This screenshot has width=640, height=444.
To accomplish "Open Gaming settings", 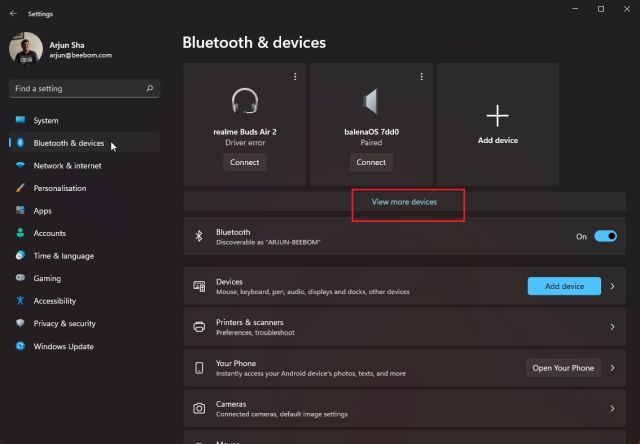I will (x=84, y=278).
